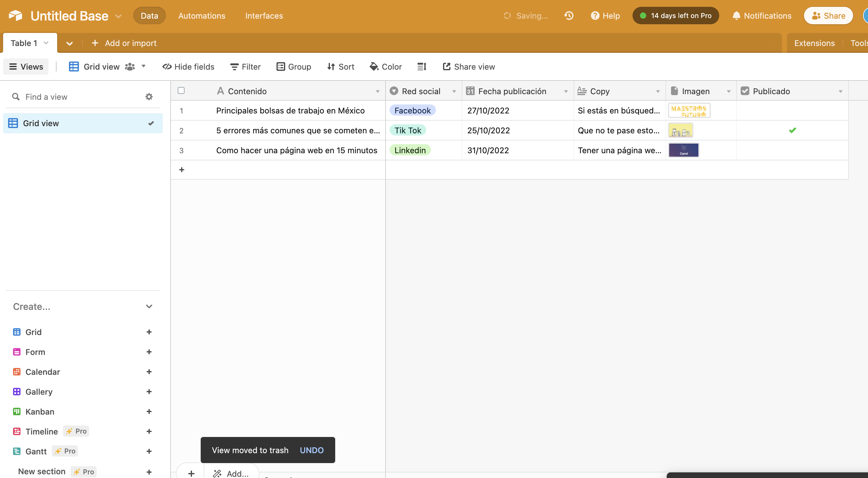Screen dimensions: 868x478
Task: Open the Interfaces tab
Action: (x=264, y=16)
